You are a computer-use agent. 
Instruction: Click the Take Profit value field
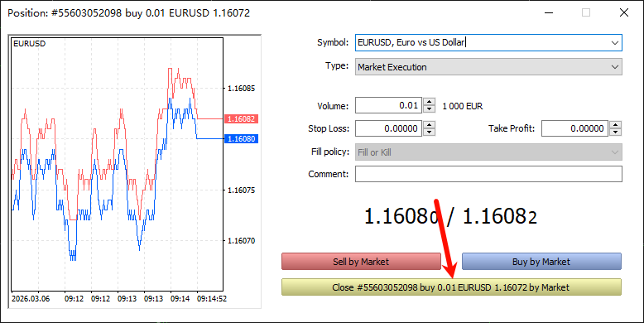[574, 128]
